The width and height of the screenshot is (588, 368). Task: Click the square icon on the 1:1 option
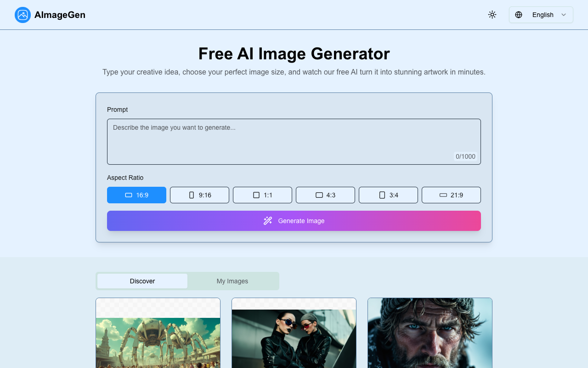click(256, 195)
